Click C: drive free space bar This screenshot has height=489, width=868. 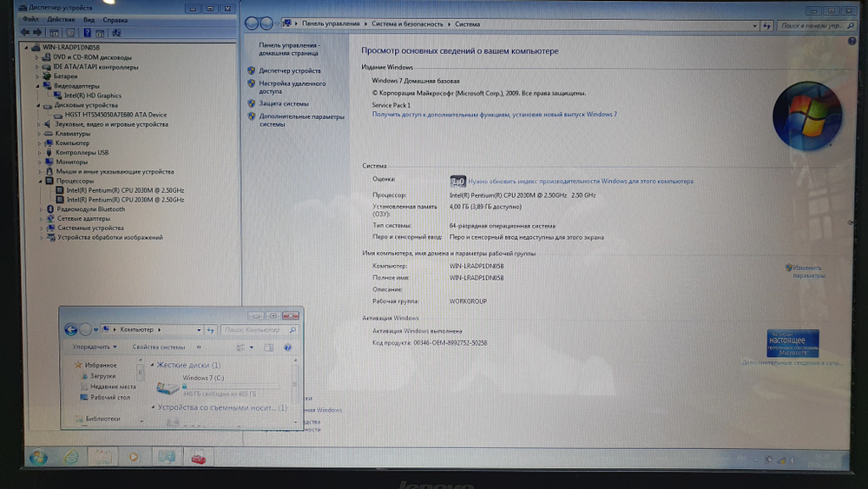coord(232,387)
